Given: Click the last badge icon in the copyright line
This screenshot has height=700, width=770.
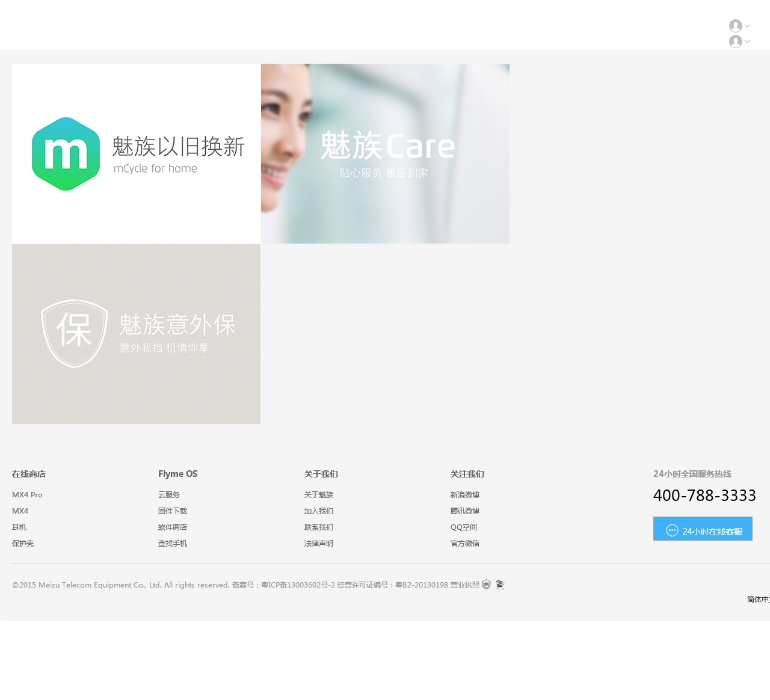Looking at the screenshot, I should pos(500,585).
